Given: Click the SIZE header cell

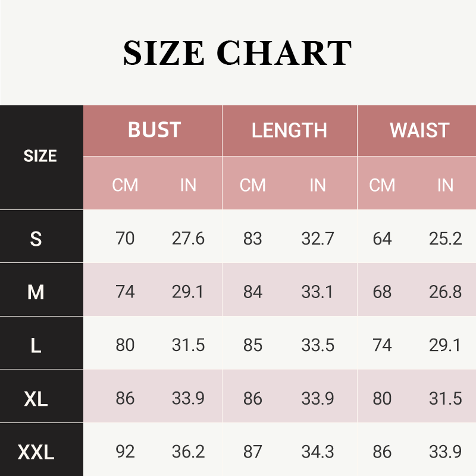Looking at the screenshot, I should [40, 156].
